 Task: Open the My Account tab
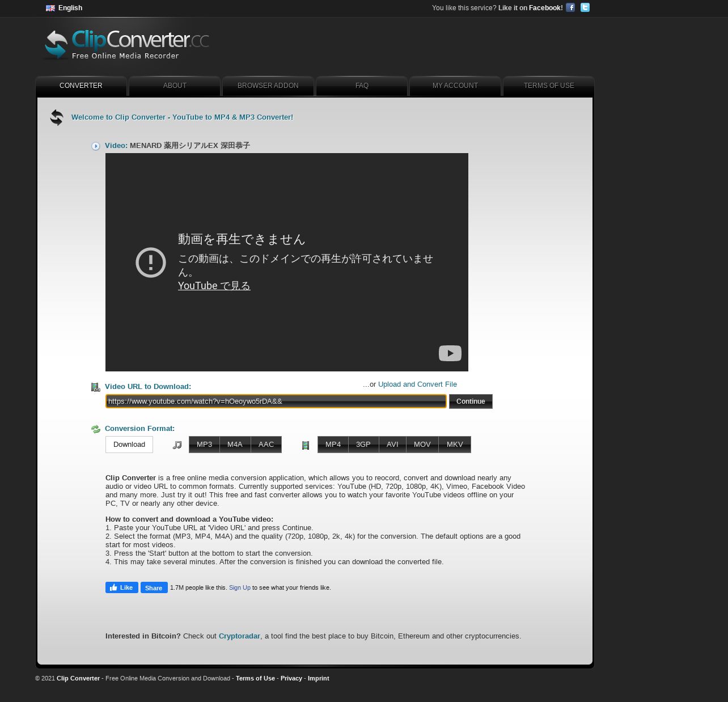coord(455,86)
